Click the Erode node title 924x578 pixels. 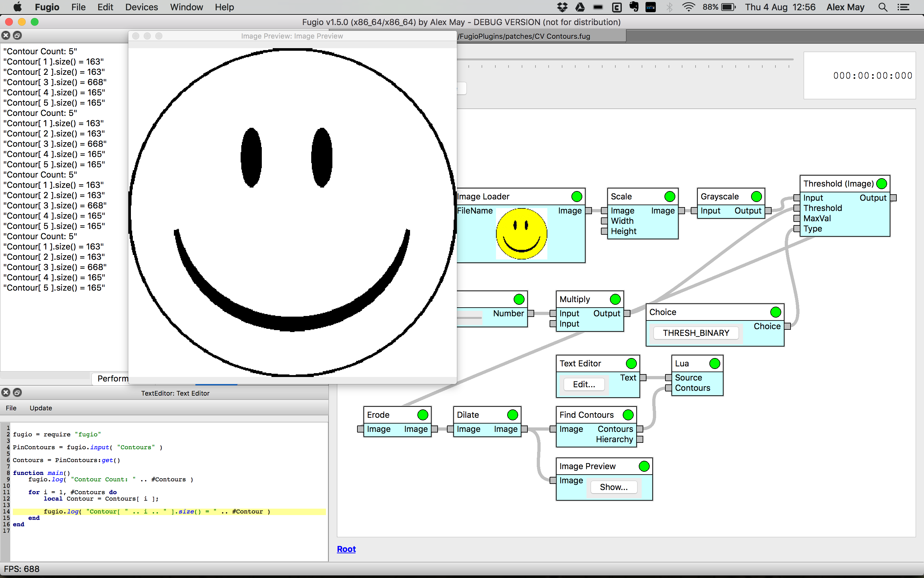(x=378, y=415)
